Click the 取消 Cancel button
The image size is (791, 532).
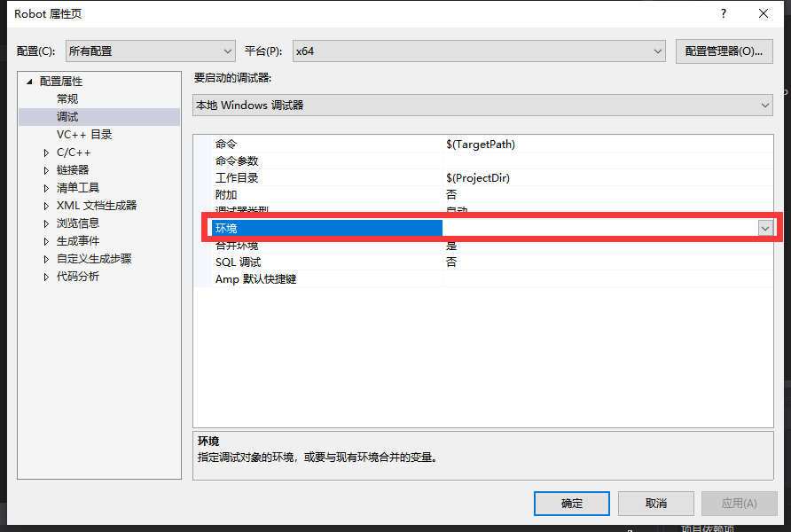click(656, 504)
